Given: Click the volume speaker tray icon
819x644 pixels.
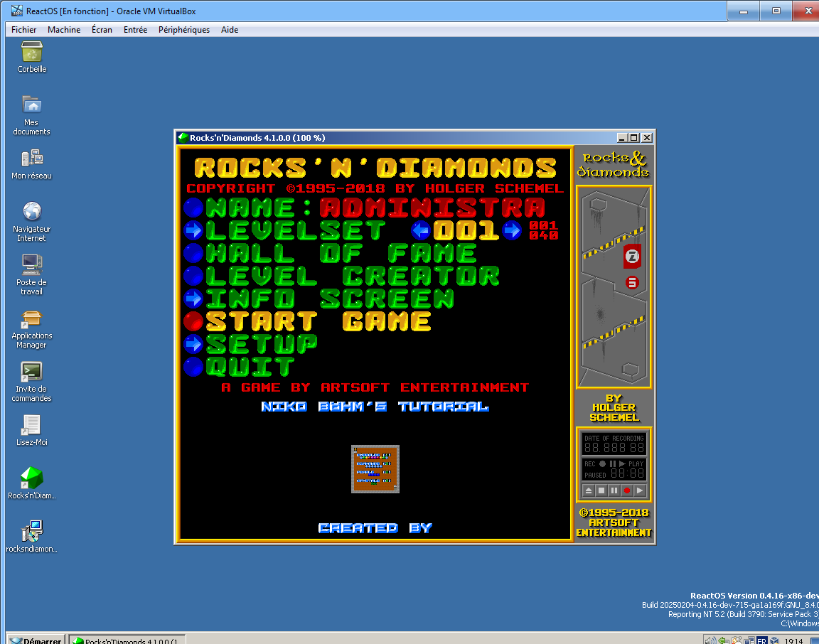Looking at the screenshot, I should [710, 640].
